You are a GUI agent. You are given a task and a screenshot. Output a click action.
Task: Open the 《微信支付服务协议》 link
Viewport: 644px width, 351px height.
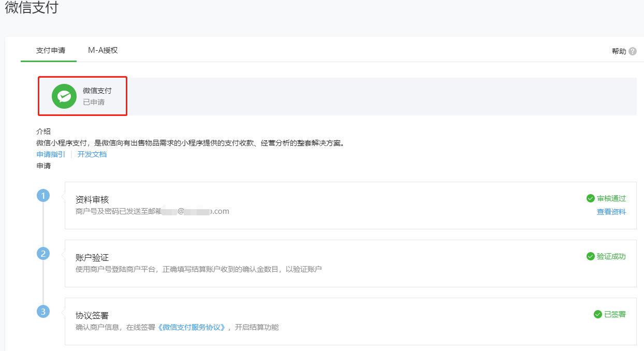point(193,327)
